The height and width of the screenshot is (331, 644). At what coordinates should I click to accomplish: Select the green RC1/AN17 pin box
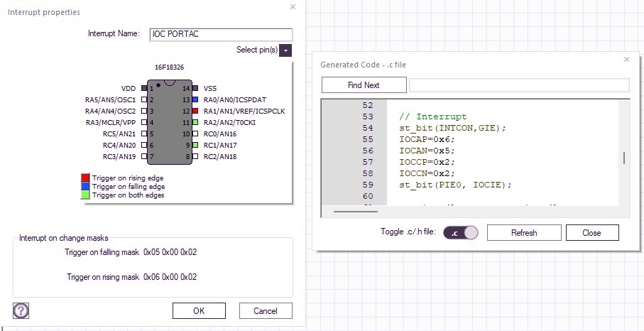click(195, 145)
